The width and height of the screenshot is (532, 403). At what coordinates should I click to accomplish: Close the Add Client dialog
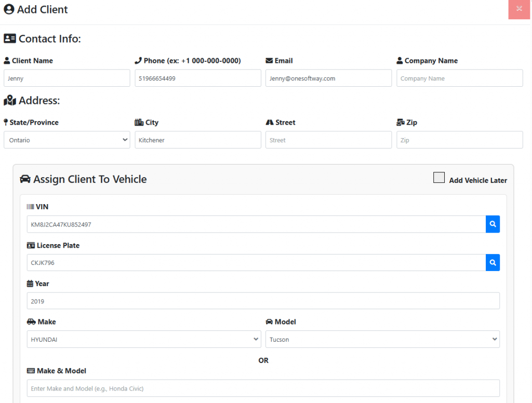(x=519, y=9)
